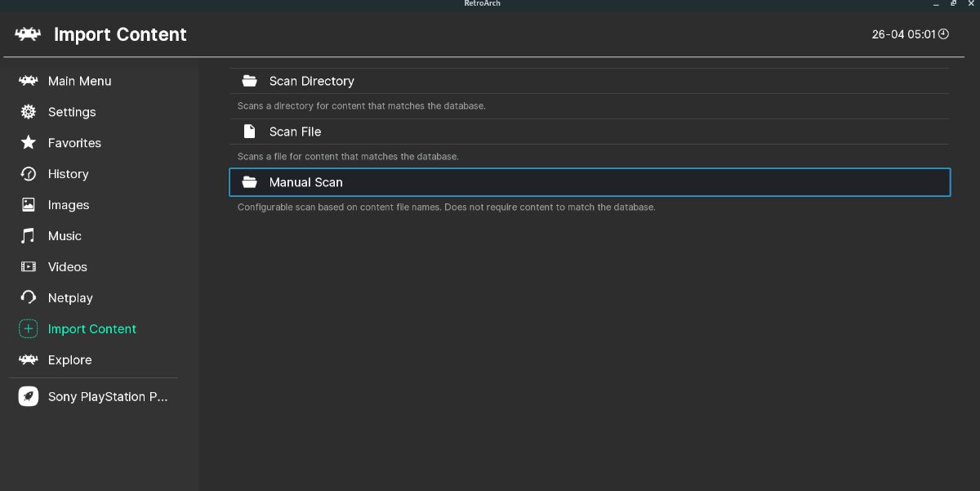Click the Images picture icon

coord(29,205)
